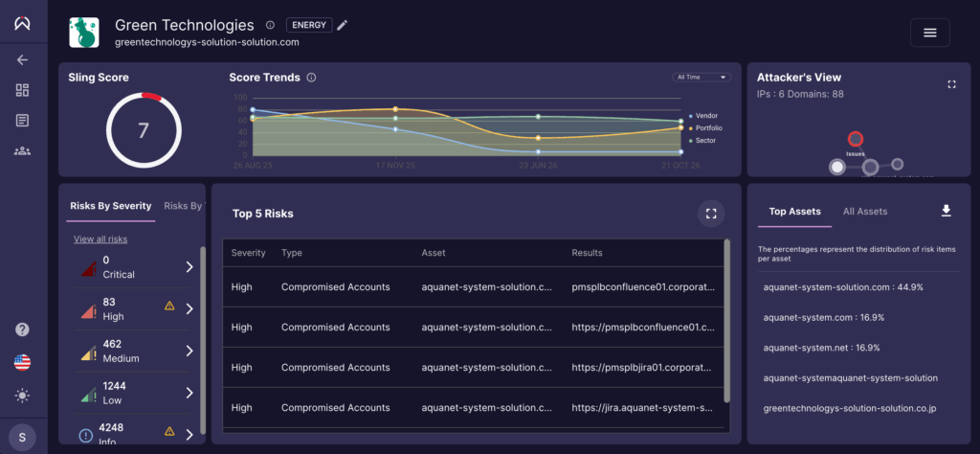Select asset greentechnologys-solution-solution.co.jp
Image resolution: width=980 pixels, height=454 pixels.
850,408
